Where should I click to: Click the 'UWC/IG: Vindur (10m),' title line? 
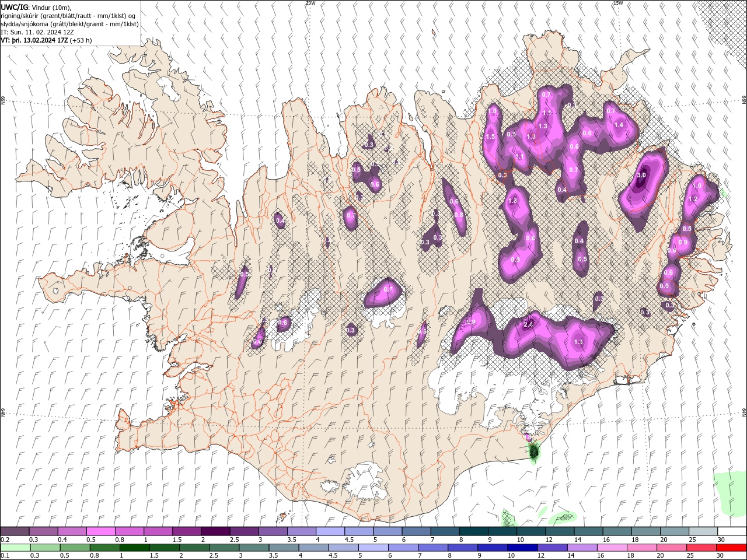pos(37,7)
